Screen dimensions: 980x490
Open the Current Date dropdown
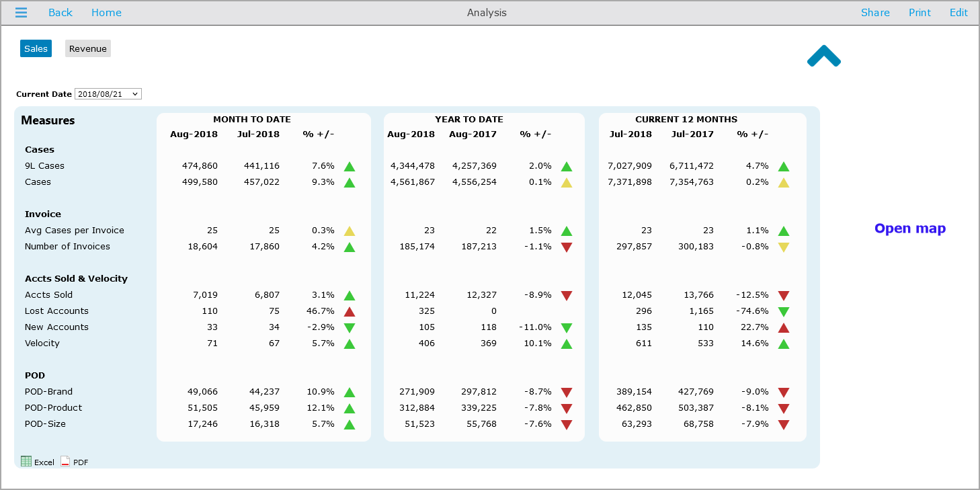108,94
